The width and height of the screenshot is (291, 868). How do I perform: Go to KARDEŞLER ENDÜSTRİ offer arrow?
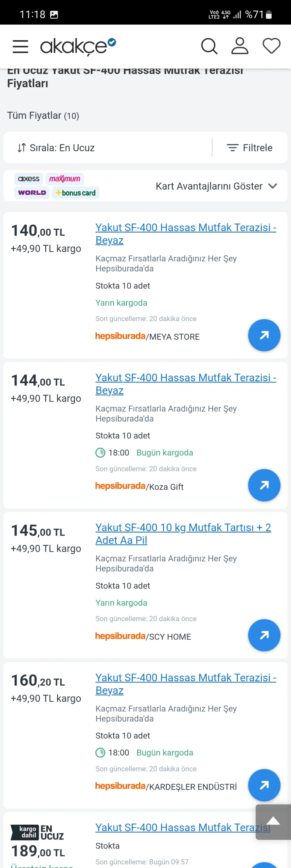click(264, 785)
